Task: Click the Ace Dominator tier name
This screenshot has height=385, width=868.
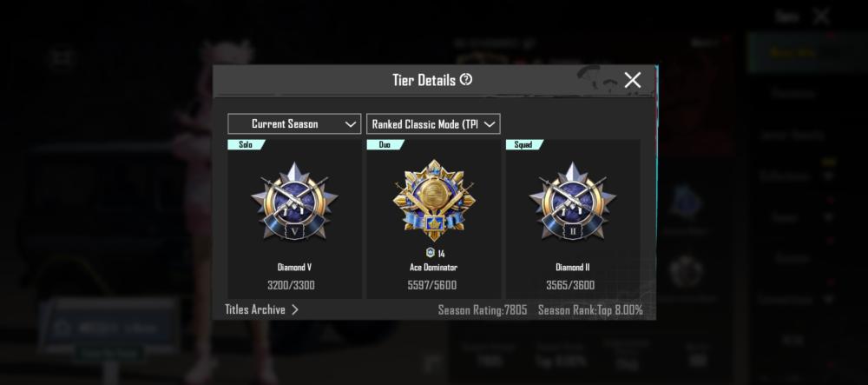Action: pyautogui.click(x=433, y=268)
